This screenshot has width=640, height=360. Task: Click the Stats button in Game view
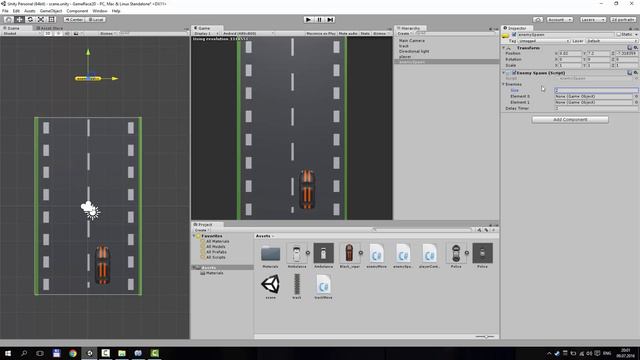(x=365, y=33)
